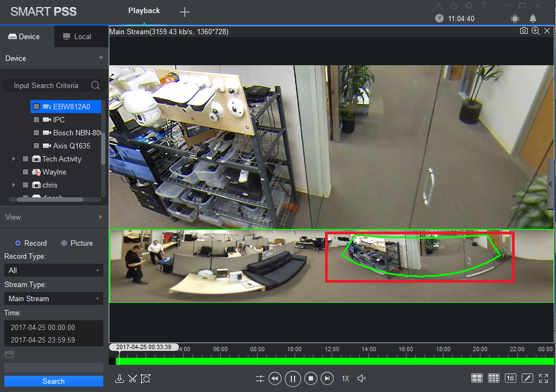This screenshot has width=556, height=392.
Task: Click the digital zoom magnifier icon
Action: [x=535, y=31]
